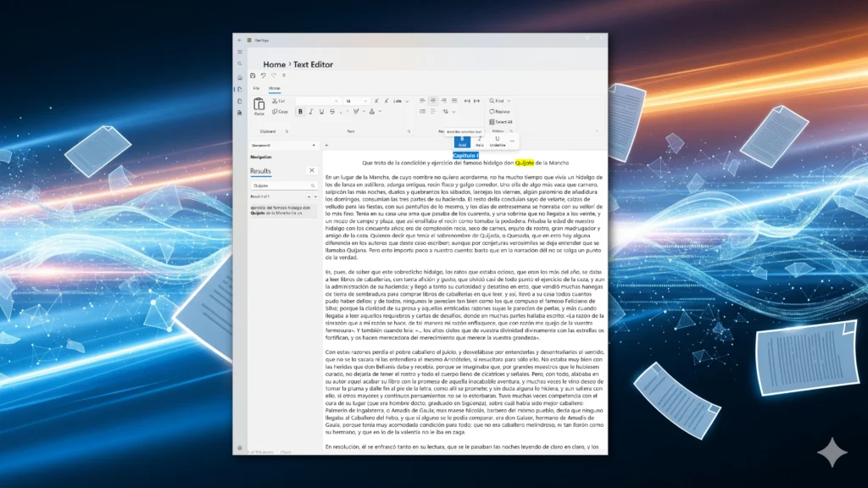Toggle Strikethrough in the ribbon Font group
This screenshot has height=488, width=868.
click(332, 112)
